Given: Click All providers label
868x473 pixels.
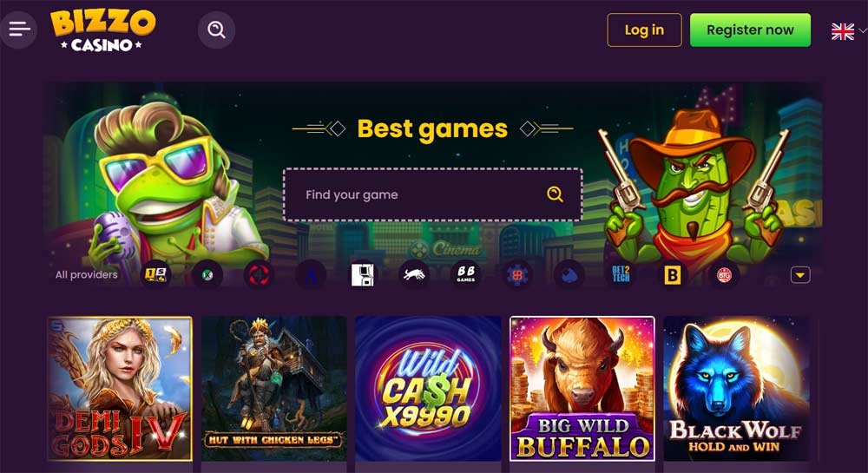Looking at the screenshot, I should (x=86, y=274).
